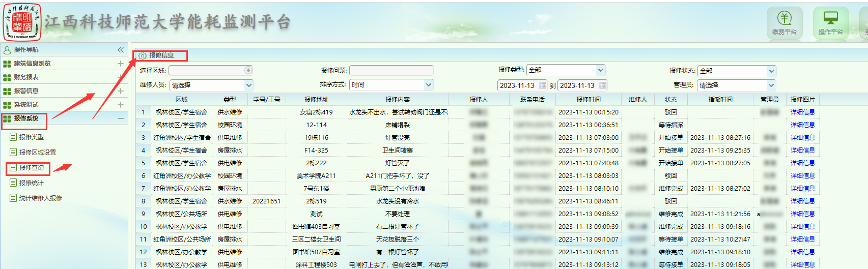Collapse the 报修系统 section with minus sign
The width and height of the screenshot is (868, 269).
tap(121, 118)
